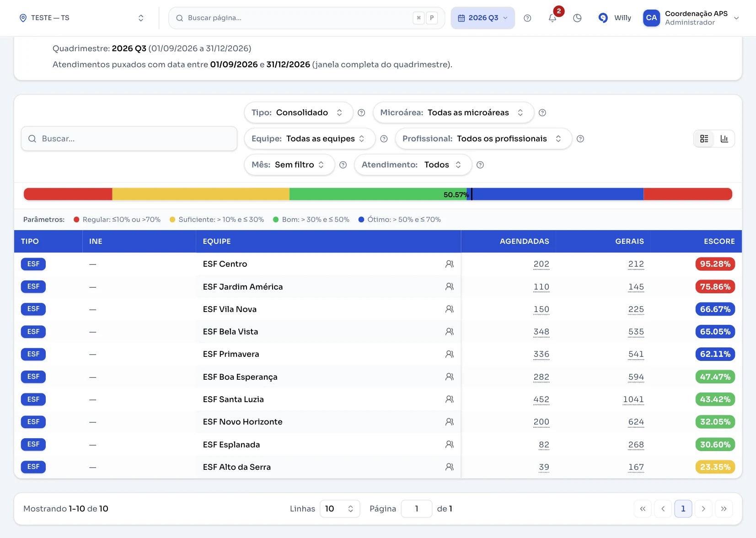Open the Profissional filter dropdown
This screenshot has height=538, width=756.
click(483, 139)
